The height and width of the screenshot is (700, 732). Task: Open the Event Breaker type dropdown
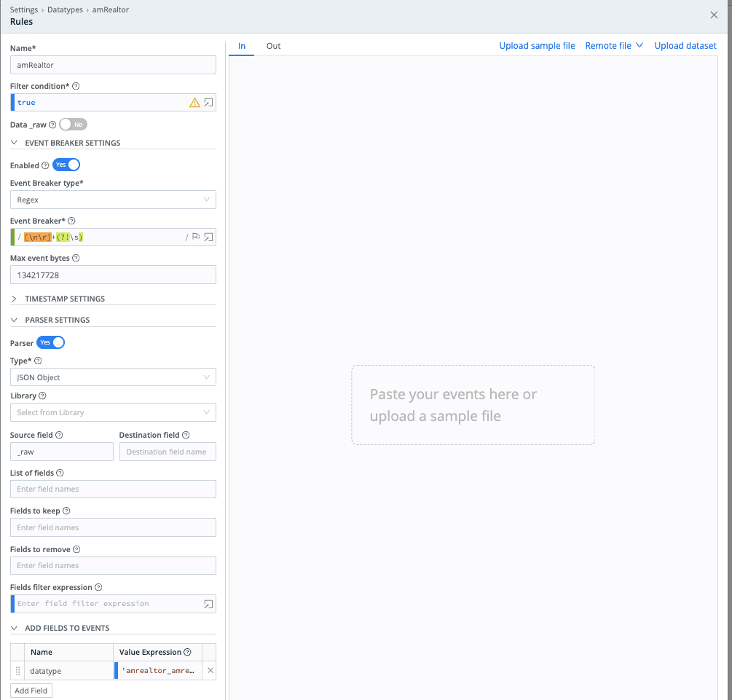113,200
